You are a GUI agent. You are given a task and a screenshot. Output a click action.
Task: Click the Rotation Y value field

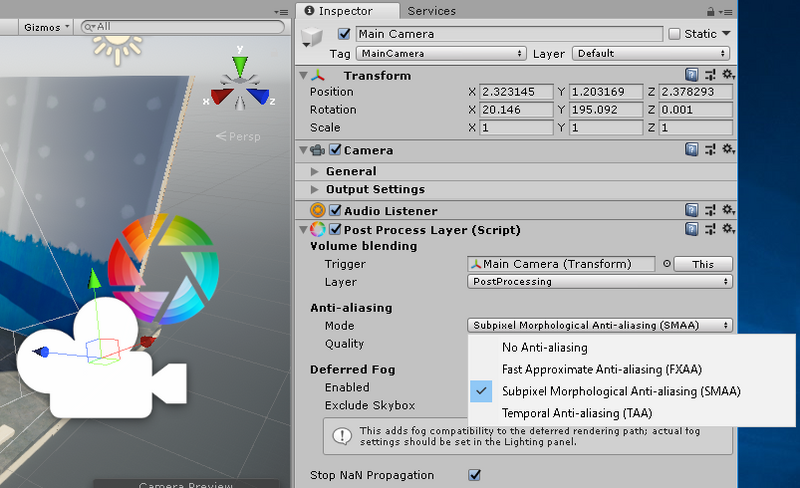pos(606,110)
